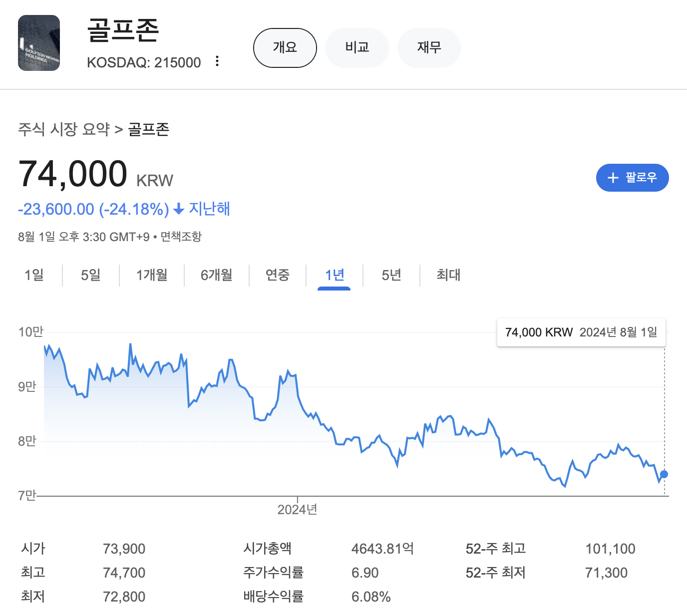687x616 pixels.
Task: Open the three-dot menu beside KOSDAQ: 215000
Action: (x=217, y=61)
